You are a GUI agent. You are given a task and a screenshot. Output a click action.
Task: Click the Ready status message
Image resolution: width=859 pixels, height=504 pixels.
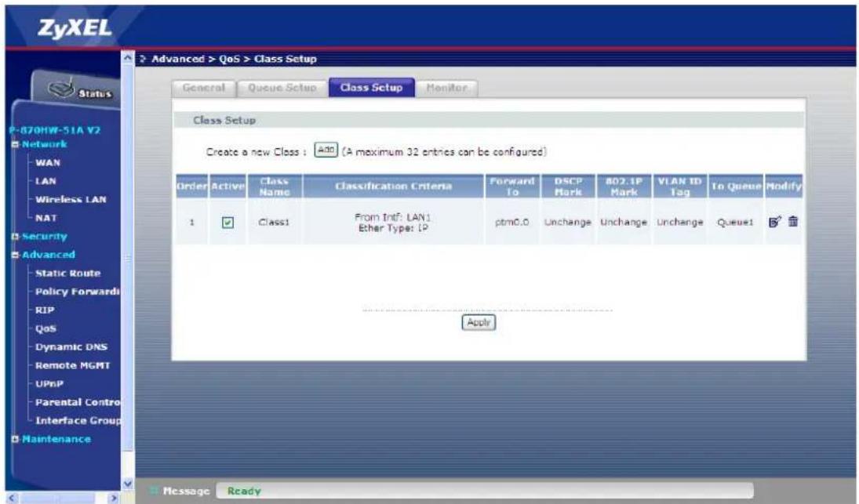[x=244, y=491]
